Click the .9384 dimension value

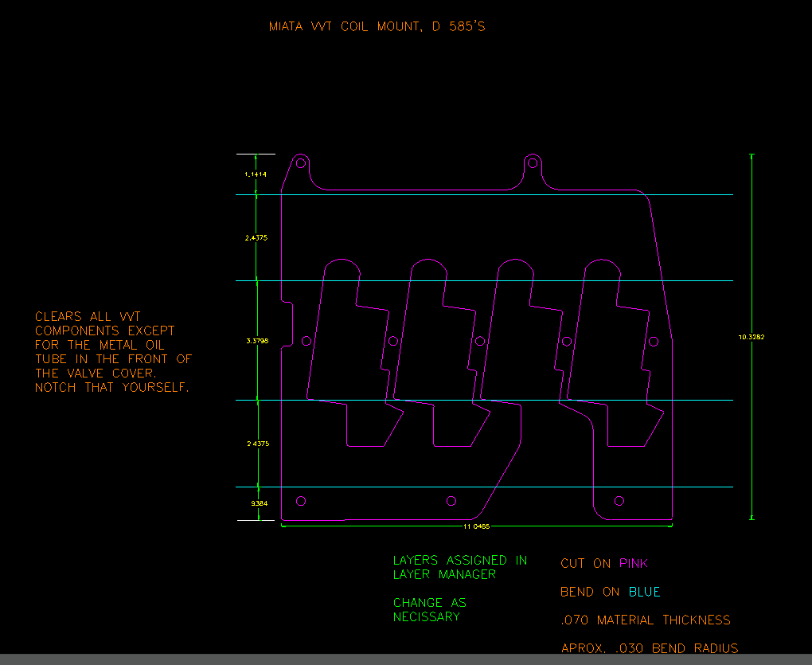259,503
